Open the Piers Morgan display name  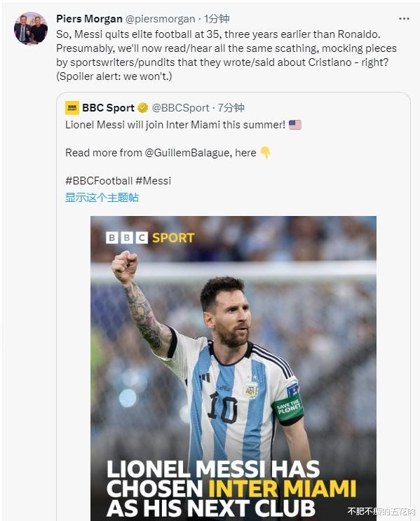(x=89, y=19)
